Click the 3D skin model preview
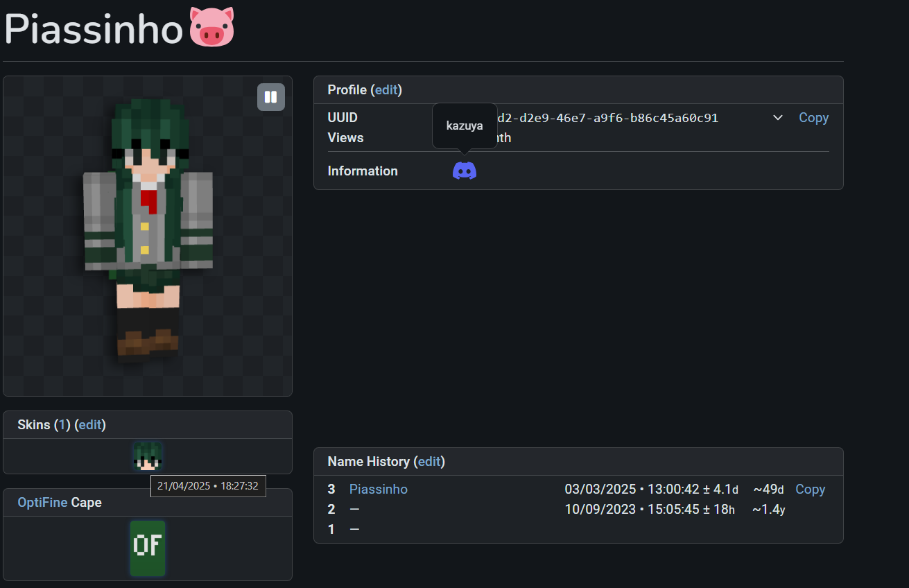This screenshot has width=909, height=588. pos(148,236)
